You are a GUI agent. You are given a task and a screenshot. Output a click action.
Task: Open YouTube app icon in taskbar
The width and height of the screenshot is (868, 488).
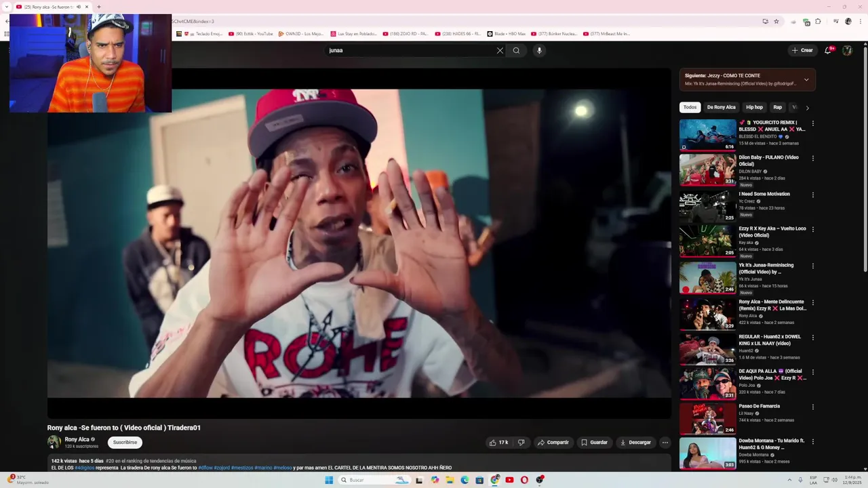(x=509, y=480)
